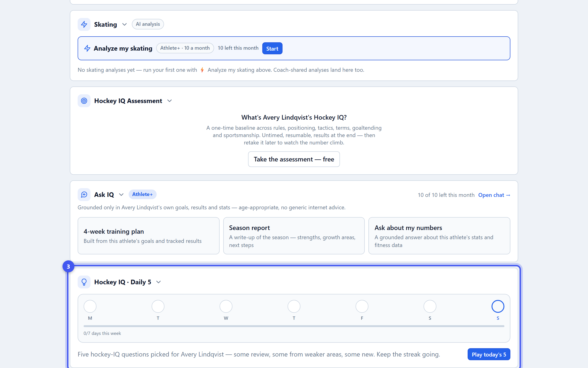Image resolution: width=588 pixels, height=368 pixels.
Task: Click the 0/7 days this week text
Action: pyautogui.click(x=102, y=333)
